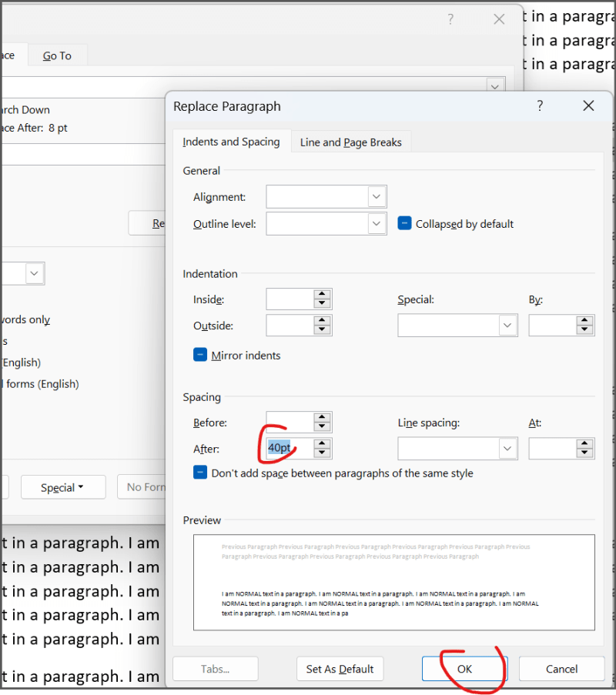Screen dimensions: 616x695
Task: Click OK to confirm paragraph settings
Action: [x=464, y=669]
